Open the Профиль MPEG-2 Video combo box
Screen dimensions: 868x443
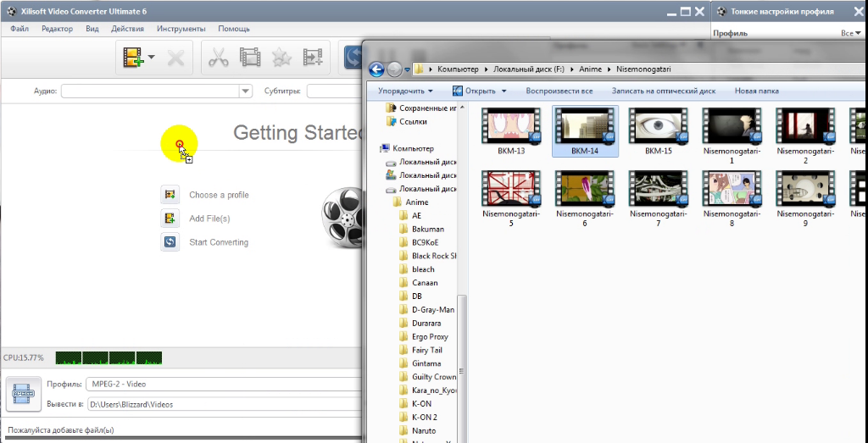coord(224,384)
